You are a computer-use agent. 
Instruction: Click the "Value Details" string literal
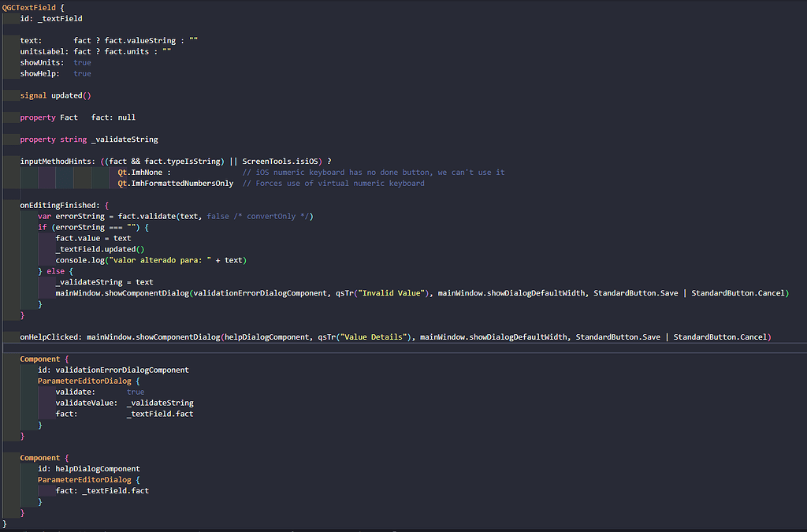click(374, 337)
